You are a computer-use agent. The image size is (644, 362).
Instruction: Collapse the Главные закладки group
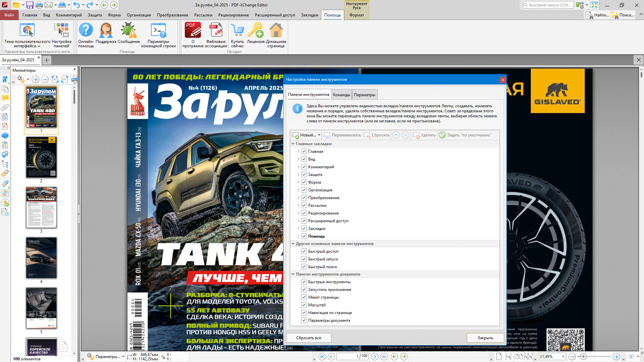[x=293, y=144]
